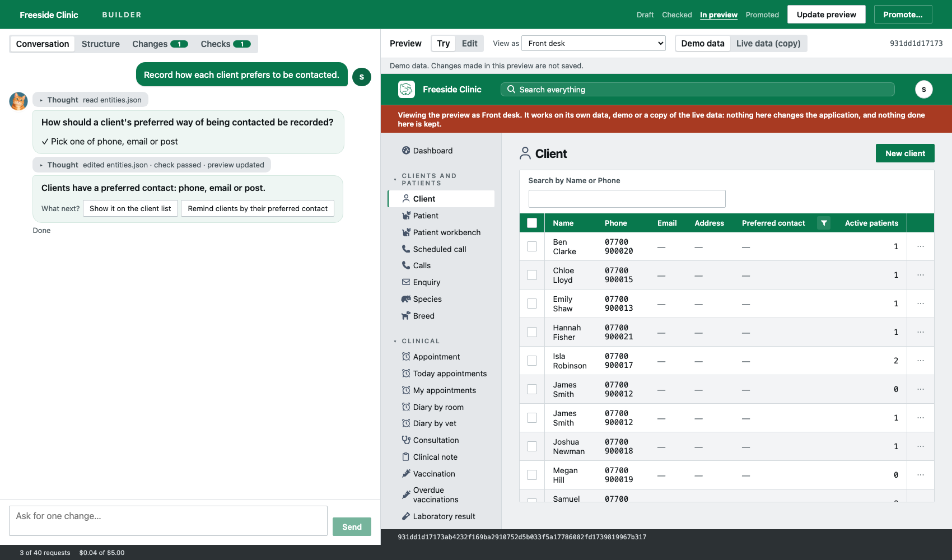Click the Species animal icon
The width and height of the screenshot is (952, 560).
[406, 299]
